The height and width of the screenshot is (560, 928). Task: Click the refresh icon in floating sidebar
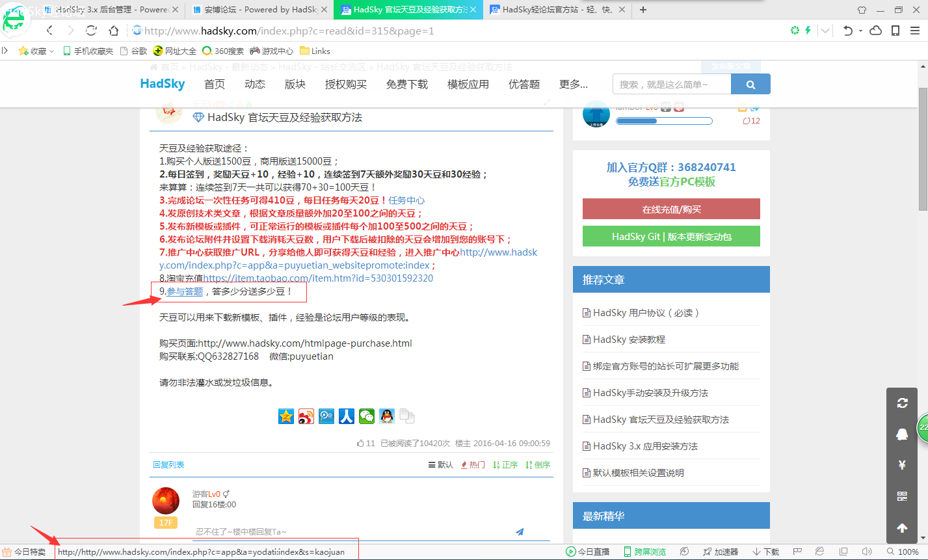pos(902,403)
